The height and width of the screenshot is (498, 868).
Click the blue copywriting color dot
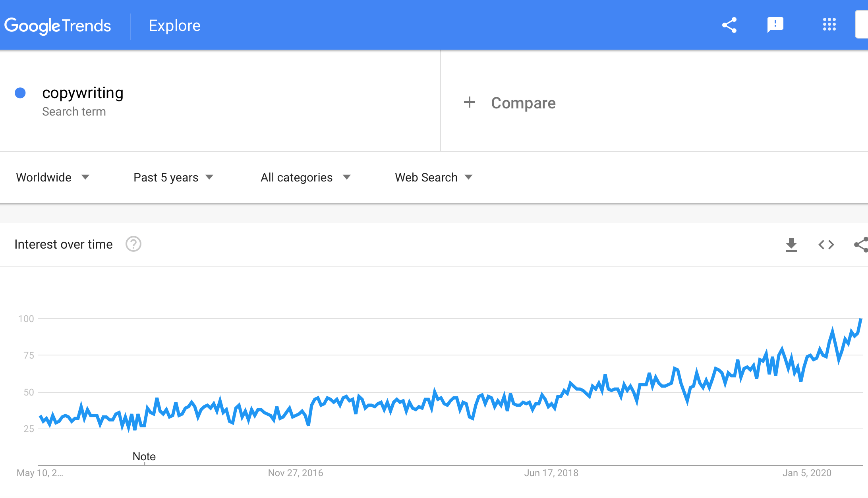pyautogui.click(x=20, y=93)
